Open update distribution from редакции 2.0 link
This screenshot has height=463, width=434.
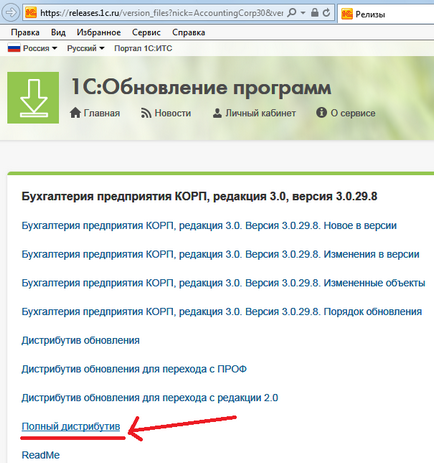(x=150, y=398)
